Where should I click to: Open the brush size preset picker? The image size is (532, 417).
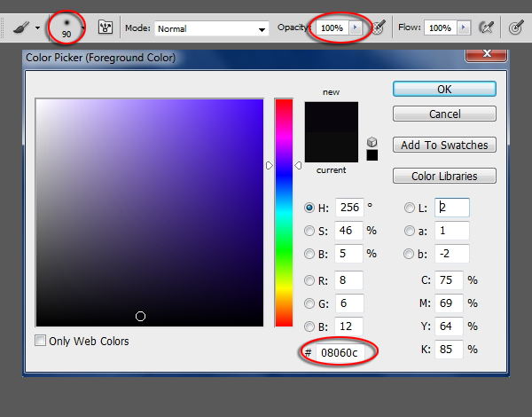click(83, 28)
